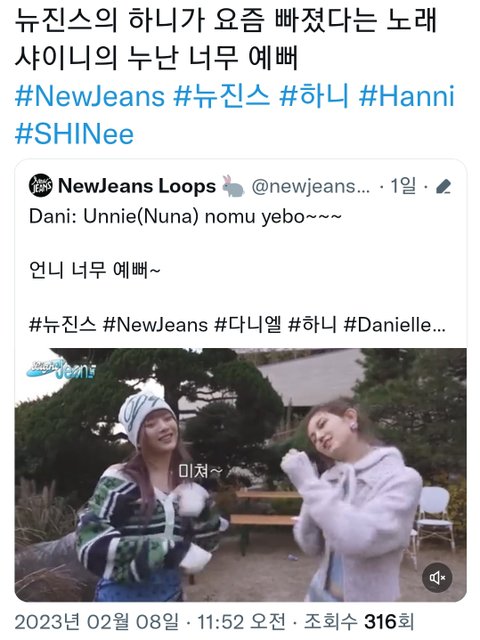Click the edited pencil icon on quoted tweet
This screenshot has height=640, width=480.
444,187
